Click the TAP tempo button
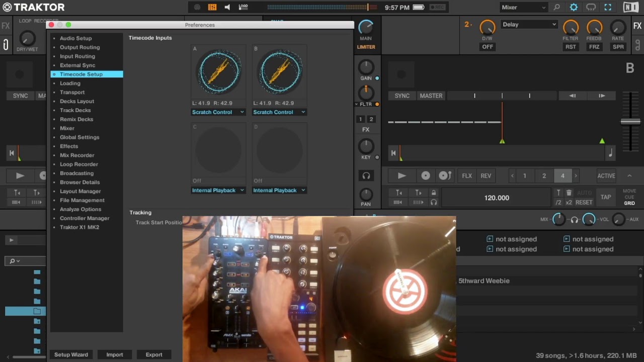 (606, 197)
